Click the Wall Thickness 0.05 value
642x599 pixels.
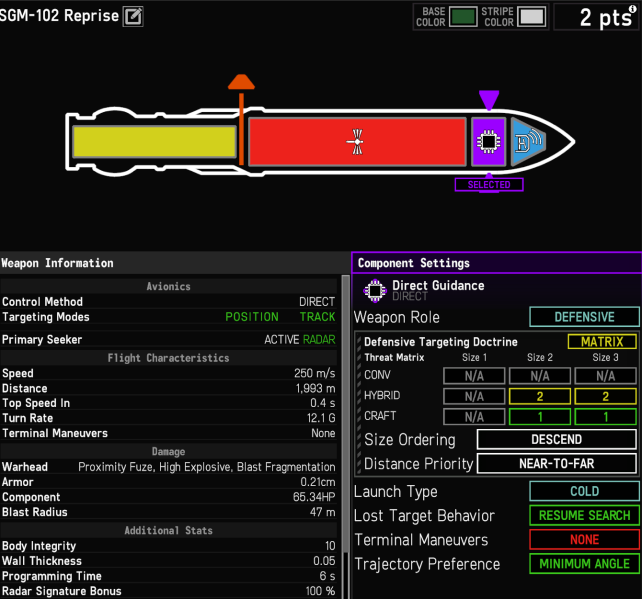point(324,561)
